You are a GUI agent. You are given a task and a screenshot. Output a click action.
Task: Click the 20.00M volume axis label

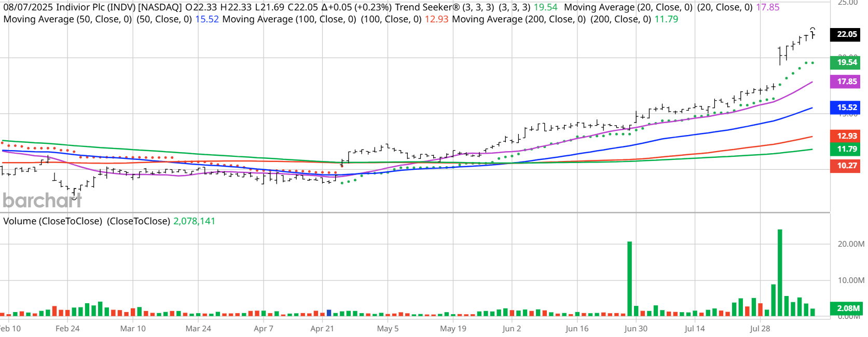[851, 244]
